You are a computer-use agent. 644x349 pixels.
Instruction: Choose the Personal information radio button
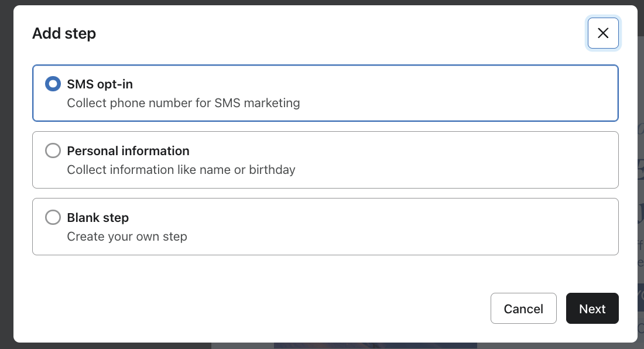coord(53,151)
